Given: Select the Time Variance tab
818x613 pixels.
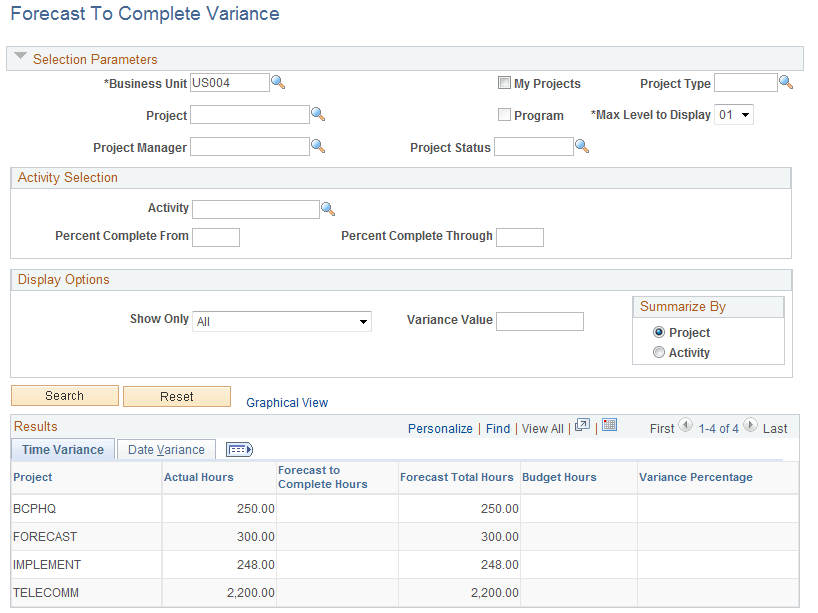Looking at the screenshot, I should (62, 449).
